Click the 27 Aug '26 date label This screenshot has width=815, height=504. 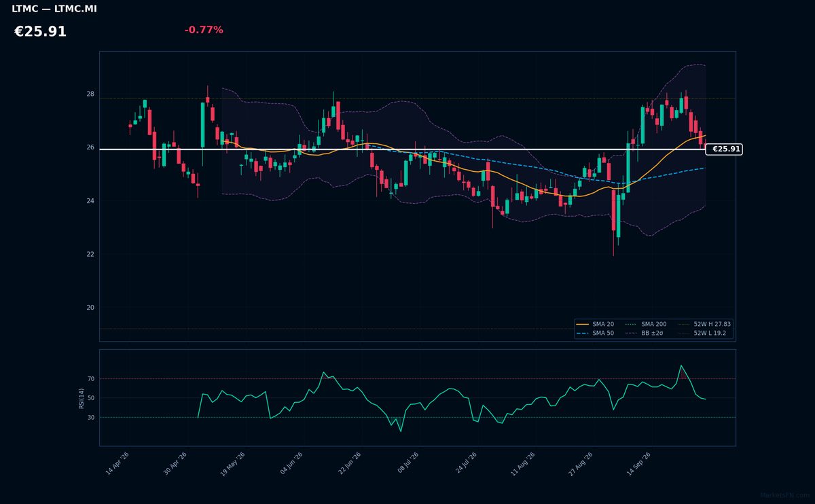coord(581,463)
